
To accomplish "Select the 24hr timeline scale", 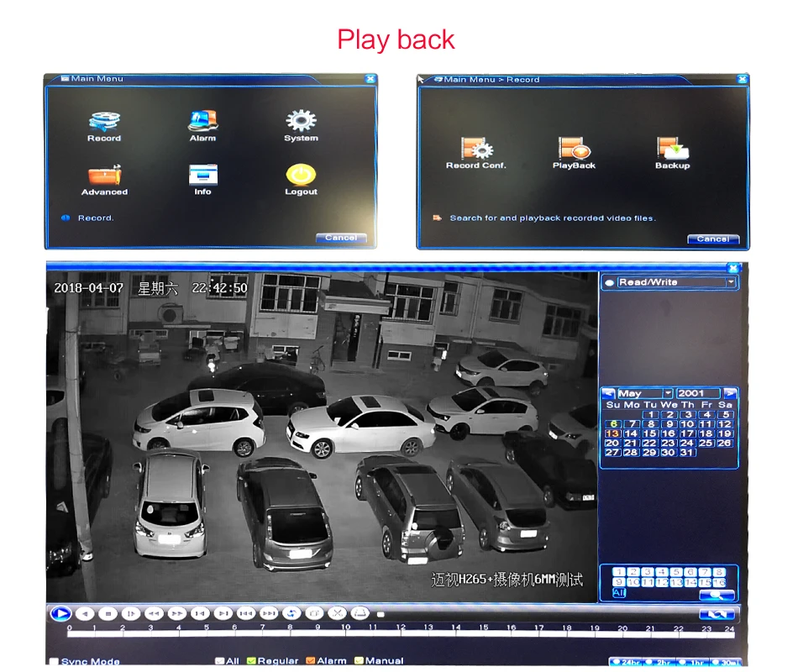I will tap(627, 662).
